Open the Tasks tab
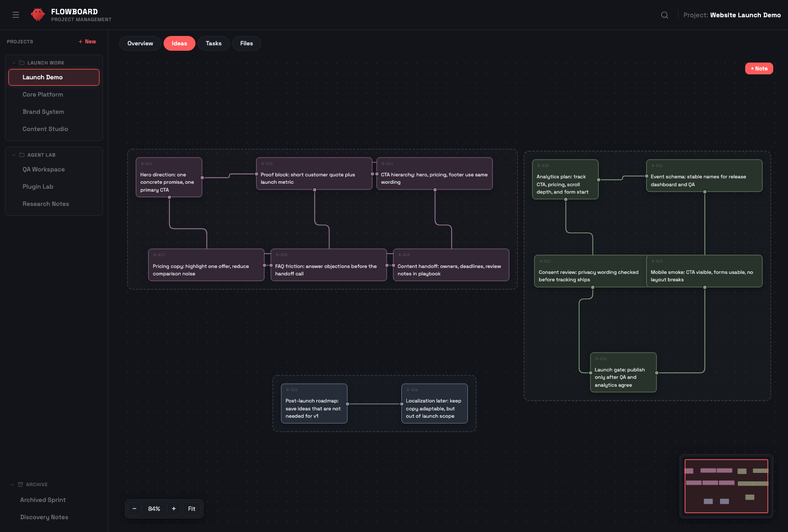 pos(214,43)
